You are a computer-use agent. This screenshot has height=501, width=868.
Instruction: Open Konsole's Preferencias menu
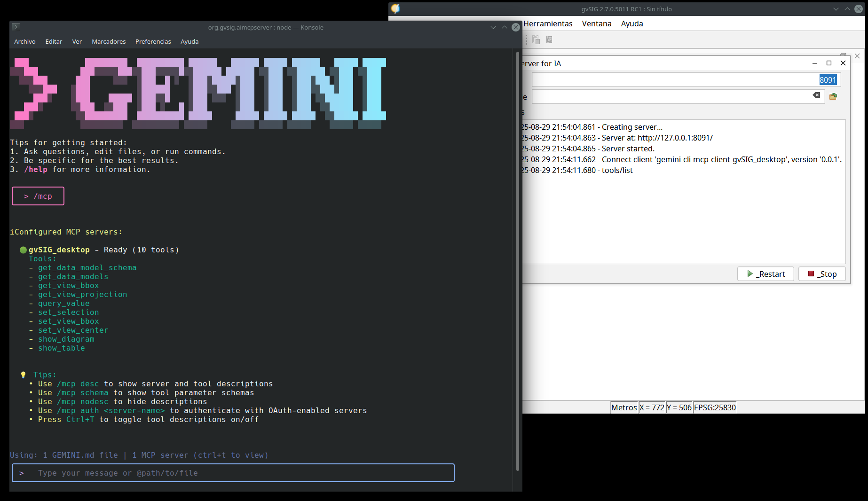pyautogui.click(x=153, y=41)
